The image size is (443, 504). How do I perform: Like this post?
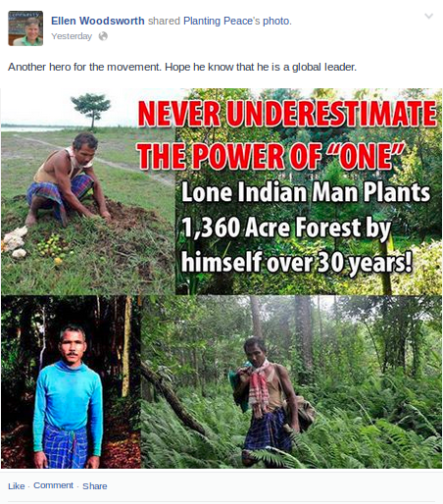(17, 486)
